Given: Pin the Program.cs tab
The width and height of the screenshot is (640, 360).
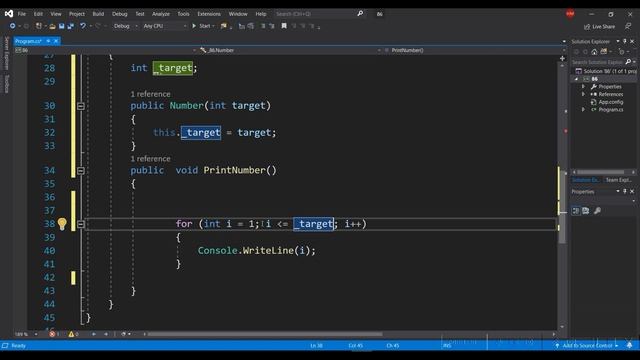Looking at the screenshot, I should click(x=48, y=41).
